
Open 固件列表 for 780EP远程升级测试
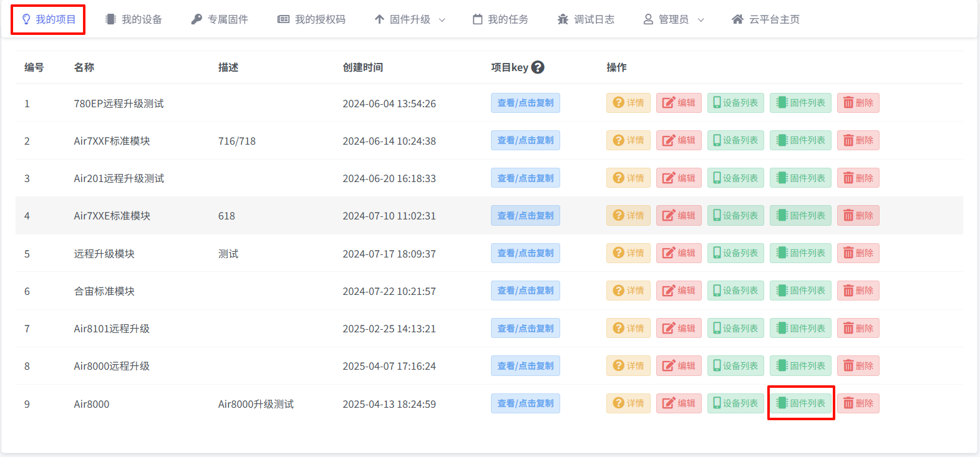coord(800,103)
